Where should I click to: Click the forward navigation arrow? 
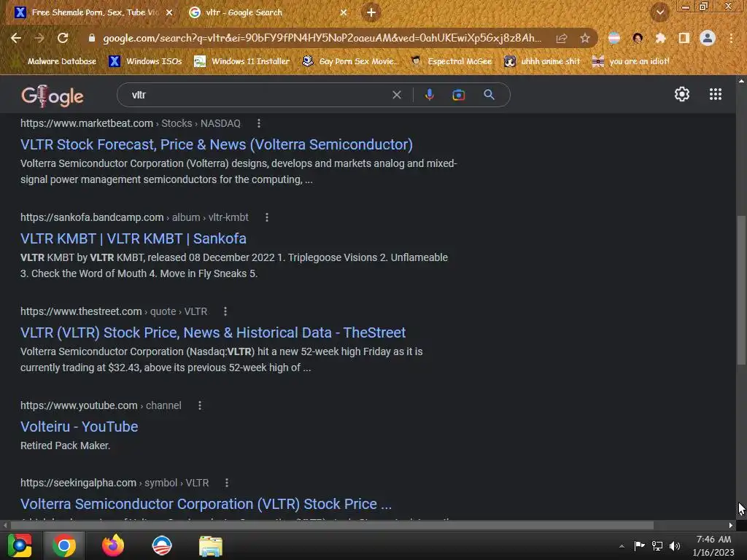point(39,38)
